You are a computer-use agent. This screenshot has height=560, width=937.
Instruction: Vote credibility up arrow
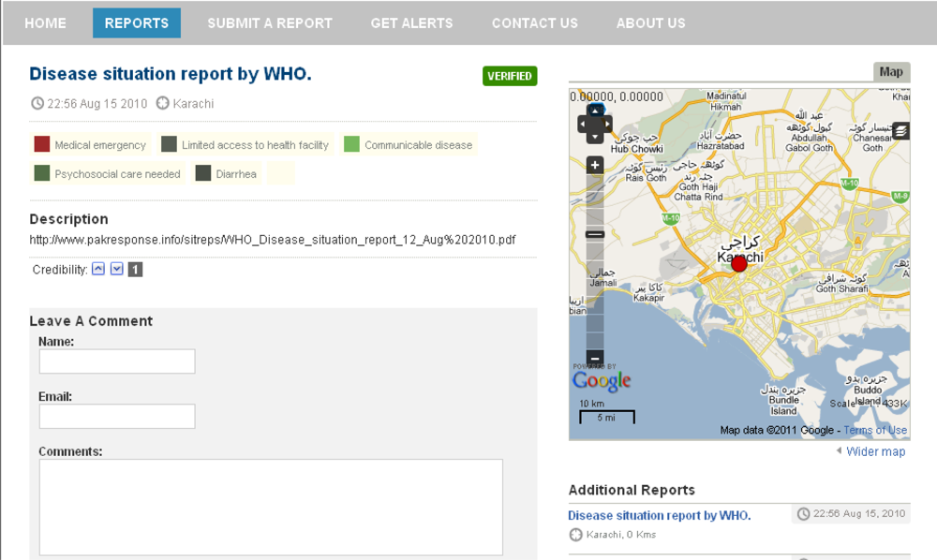[x=97, y=270]
